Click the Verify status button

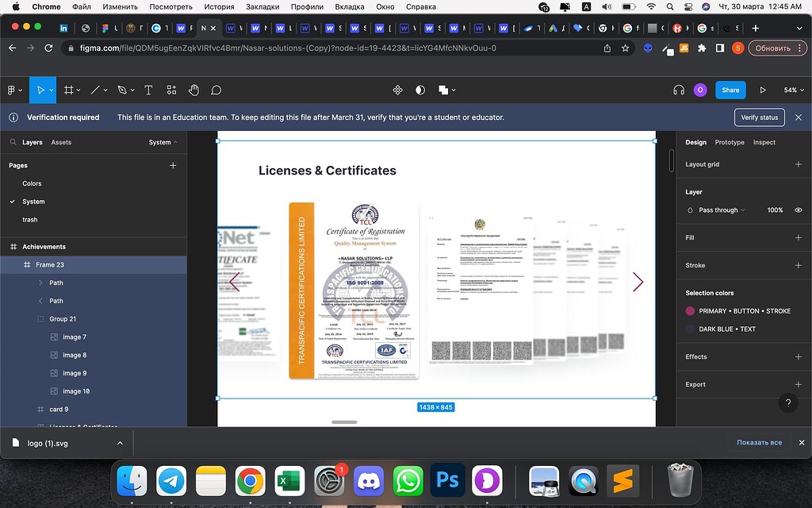click(759, 117)
